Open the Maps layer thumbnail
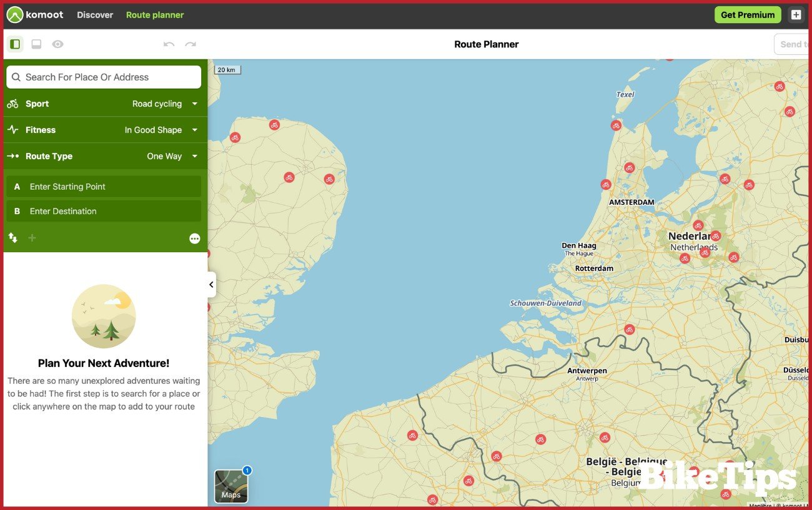Viewport: 812px width, 510px height. (231, 486)
